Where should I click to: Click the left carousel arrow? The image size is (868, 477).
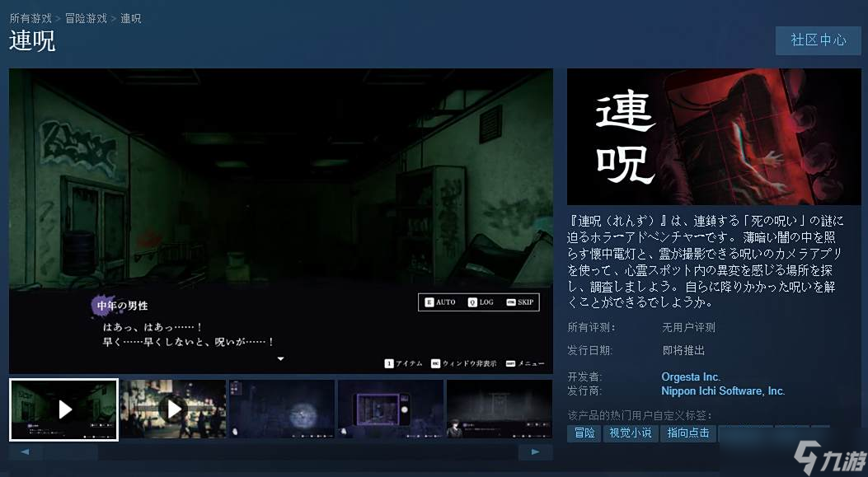(26, 451)
